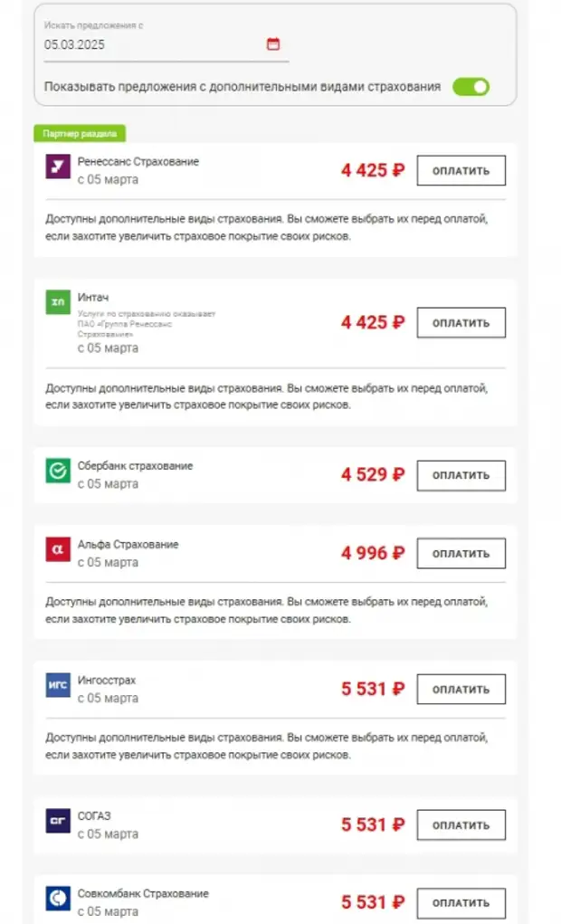Click the СОГАЗ logo icon
The height and width of the screenshot is (924, 561).
(58, 821)
